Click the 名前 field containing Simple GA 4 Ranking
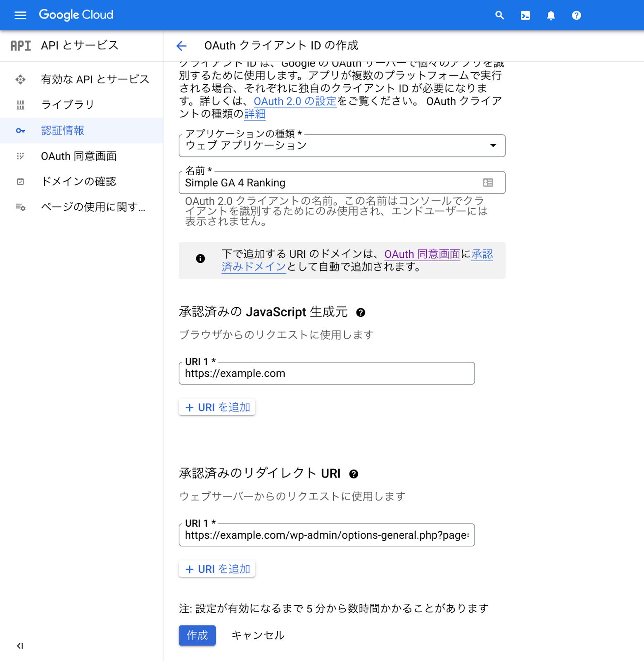Screen dimensions: 644x661 pos(342,183)
